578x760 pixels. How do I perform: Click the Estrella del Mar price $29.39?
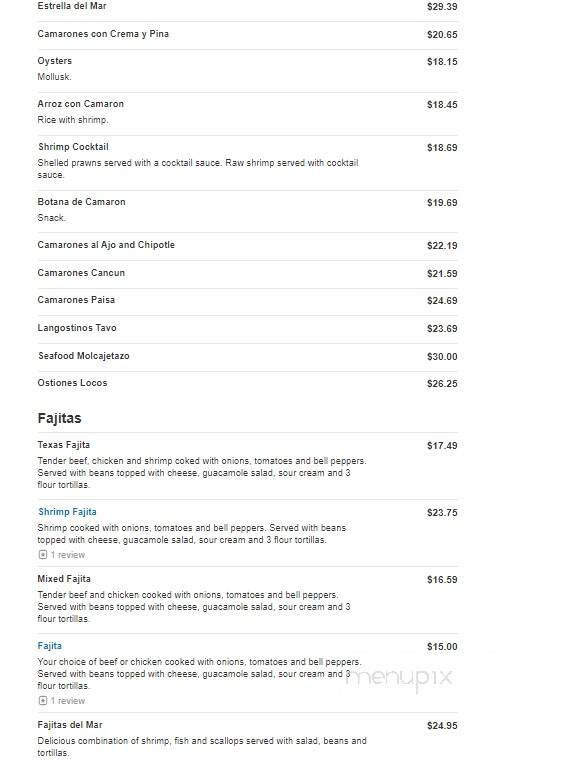(442, 7)
